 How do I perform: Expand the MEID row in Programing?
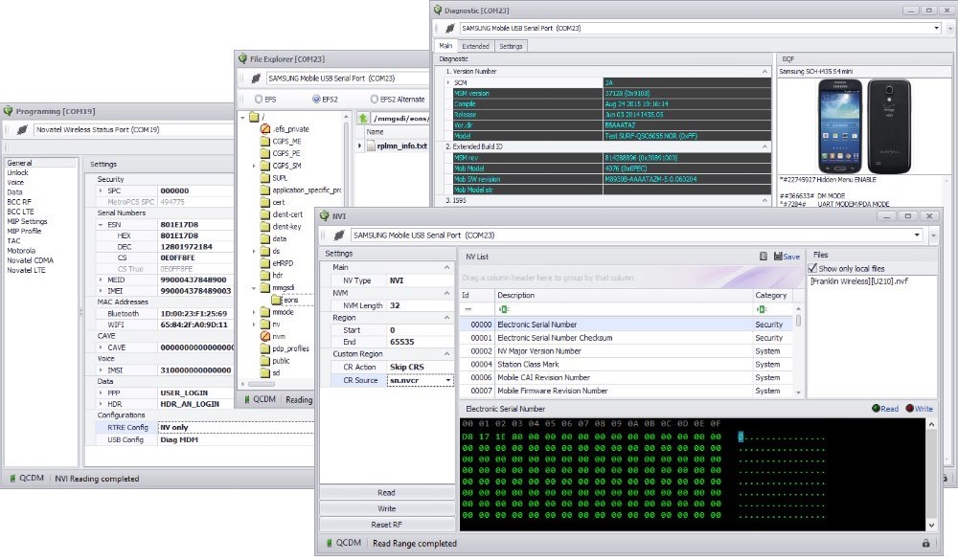click(x=101, y=280)
